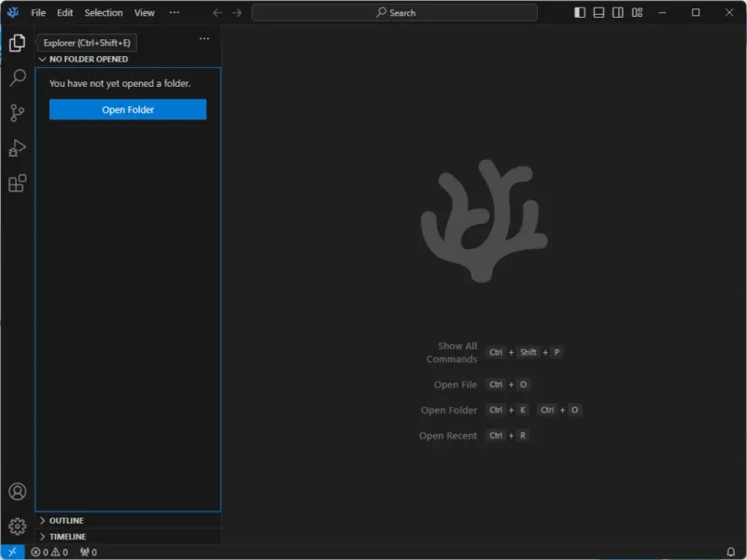
Task: Click the 'Open Recent' hint text
Action: pyautogui.click(x=448, y=436)
